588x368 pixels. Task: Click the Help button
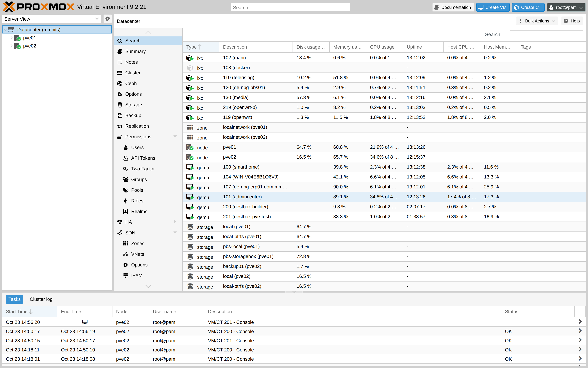[x=572, y=21]
